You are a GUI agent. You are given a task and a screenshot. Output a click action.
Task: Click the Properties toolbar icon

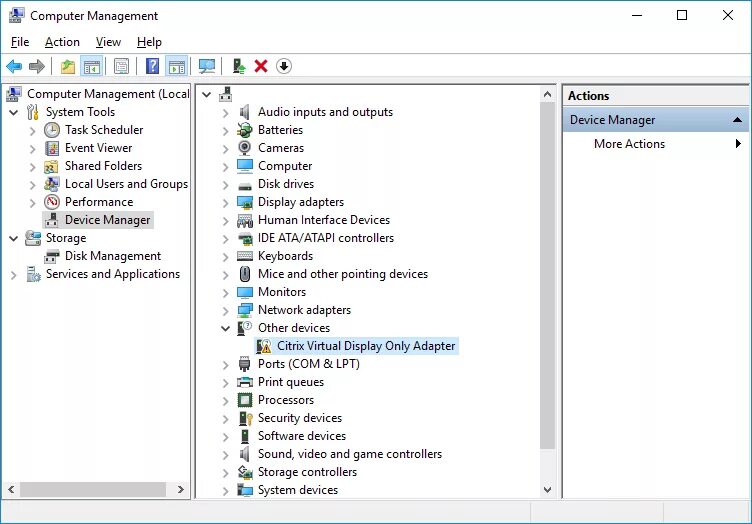coord(122,66)
